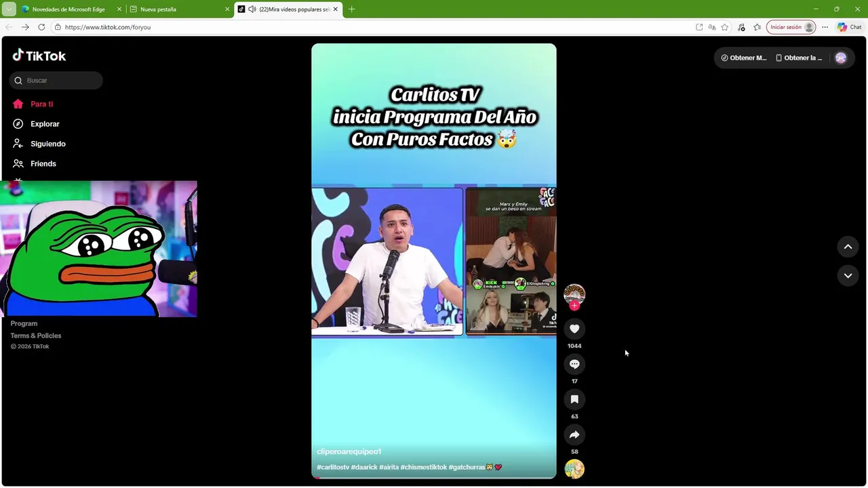This screenshot has height=488, width=868.
Task: Share video with arrow icon
Action: tap(574, 434)
